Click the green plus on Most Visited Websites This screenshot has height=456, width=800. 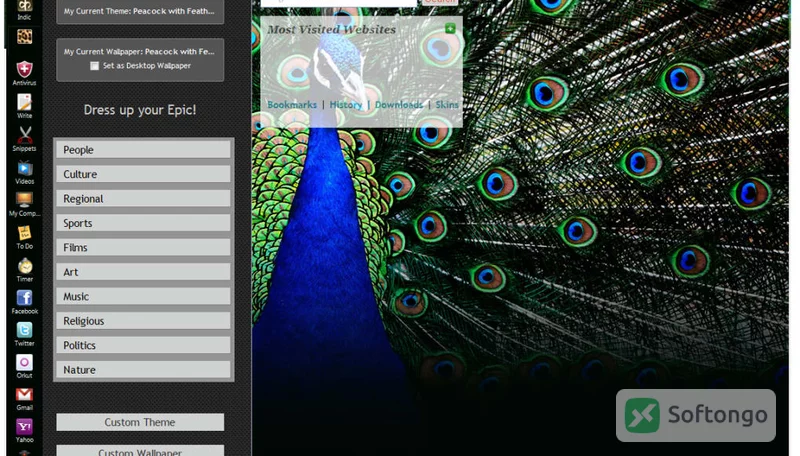(x=450, y=29)
